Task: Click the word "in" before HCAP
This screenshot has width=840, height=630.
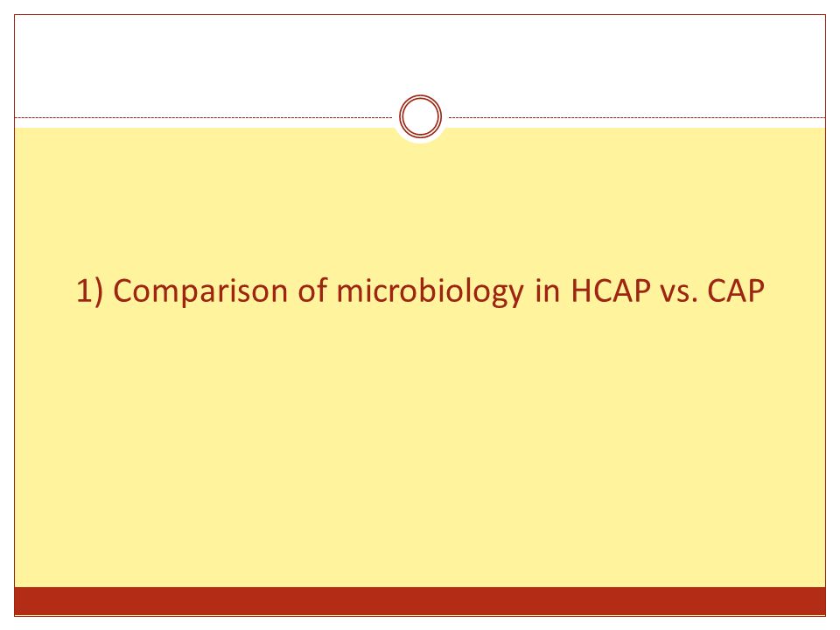Action: pos(548,290)
